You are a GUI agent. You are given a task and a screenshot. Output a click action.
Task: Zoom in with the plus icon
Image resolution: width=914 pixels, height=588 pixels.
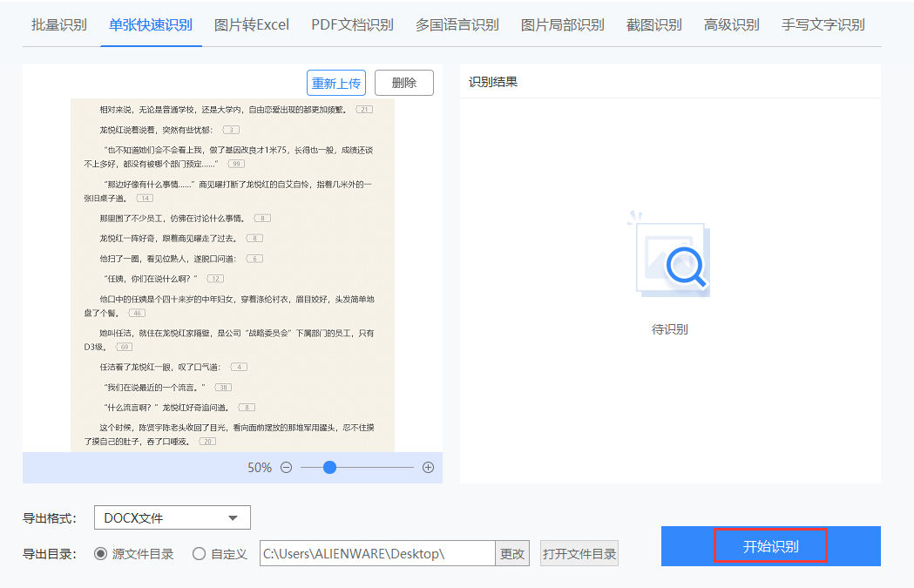click(x=428, y=468)
